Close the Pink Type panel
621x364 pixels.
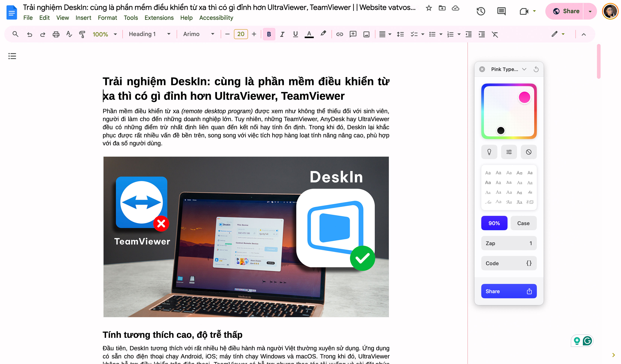coord(482,69)
